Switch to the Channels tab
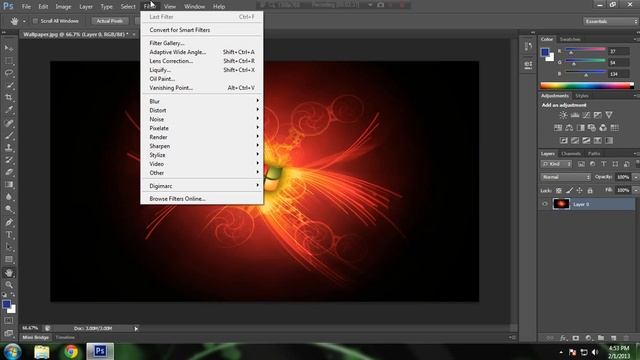Screen dimensions: 640x360 pos(571,153)
